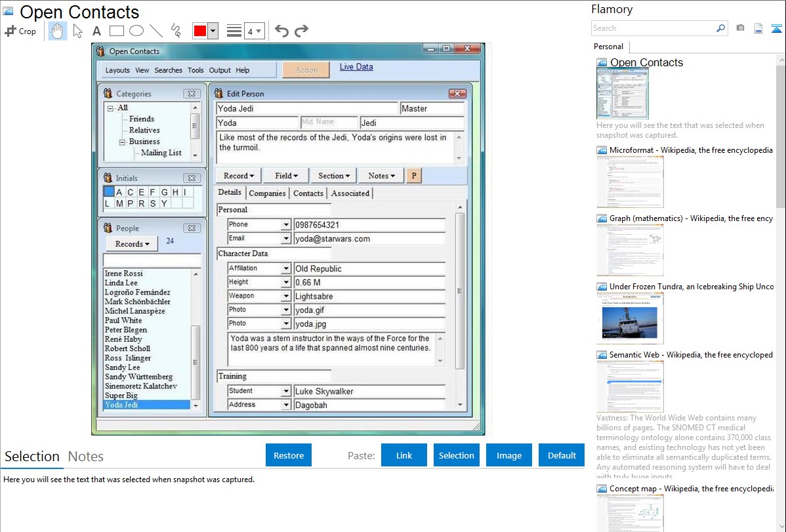Image resolution: width=786 pixels, height=532 pixels.
Task: Pick the rectangle shape tool
Action: point(116,31)
